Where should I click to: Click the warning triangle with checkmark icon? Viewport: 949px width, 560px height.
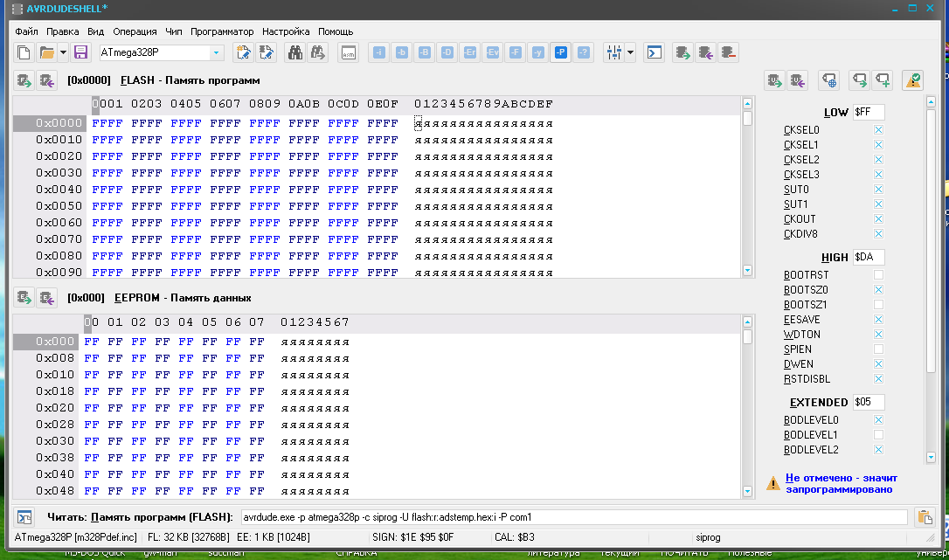912,80
